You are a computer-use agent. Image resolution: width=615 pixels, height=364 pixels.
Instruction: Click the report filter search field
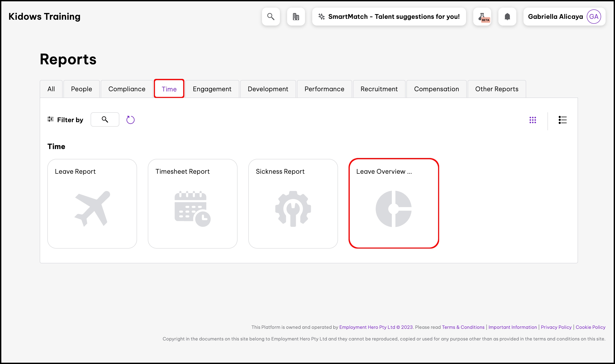105,119
